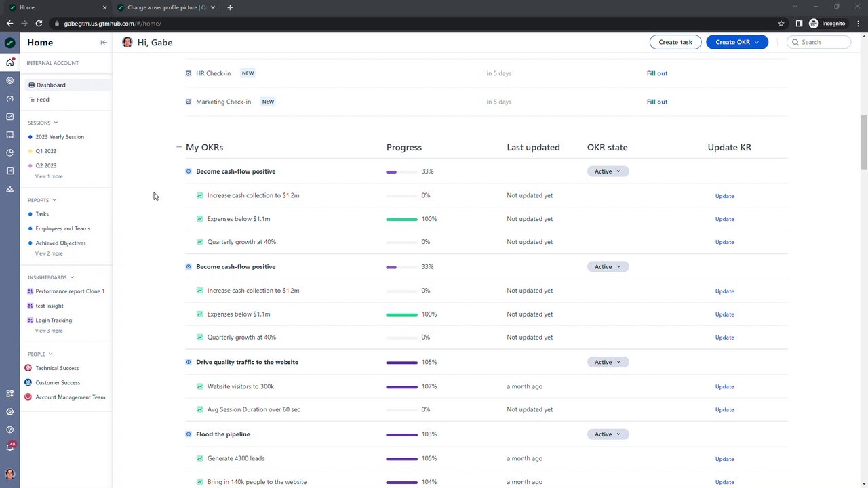This screenshot has width=868, height=488.
Task: Open the OKRs target icon in the rail
Action: (9, 81)
